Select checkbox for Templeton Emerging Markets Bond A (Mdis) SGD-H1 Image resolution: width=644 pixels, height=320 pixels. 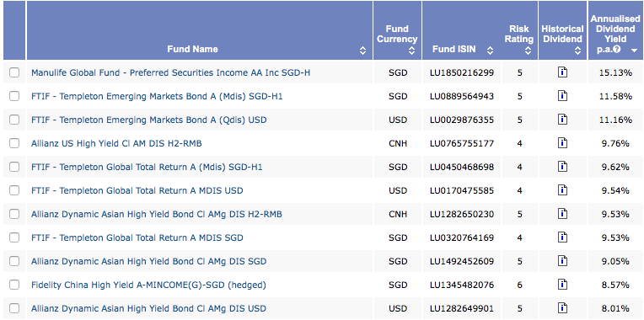point(14,96)
